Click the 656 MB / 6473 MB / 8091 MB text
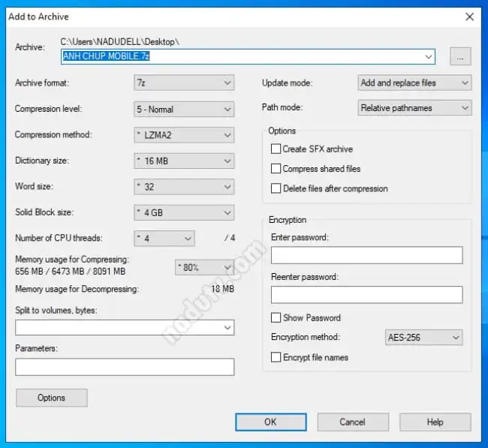 71,272
